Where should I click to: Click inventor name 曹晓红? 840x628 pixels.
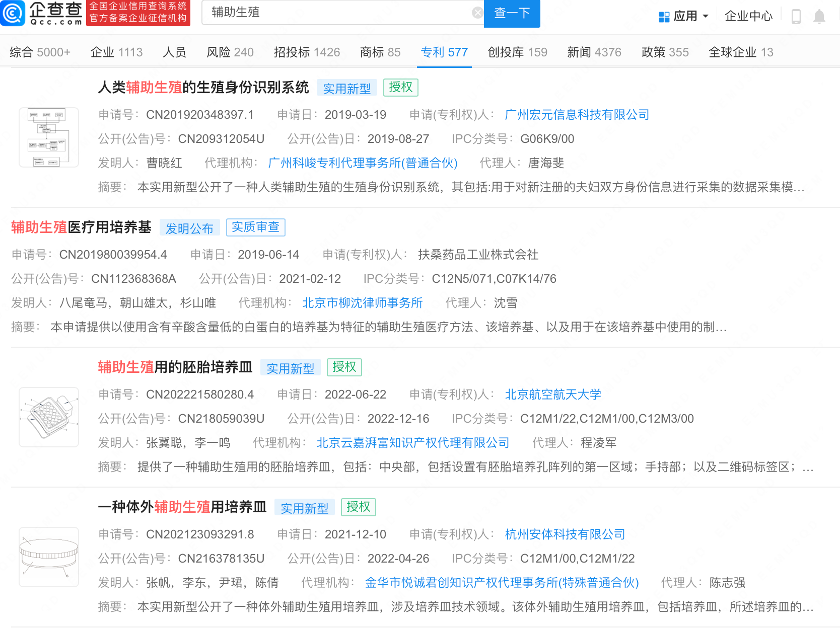tap(164, 163)
